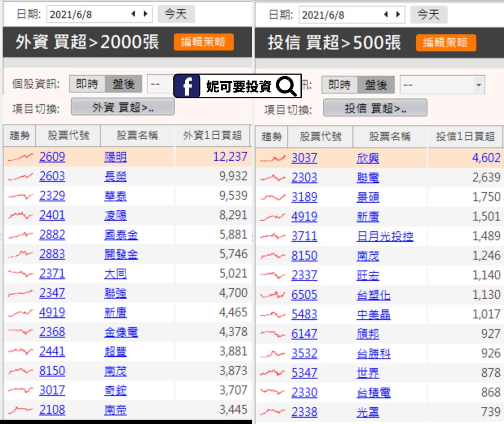Open stock code 2603 link

[52, 176]
